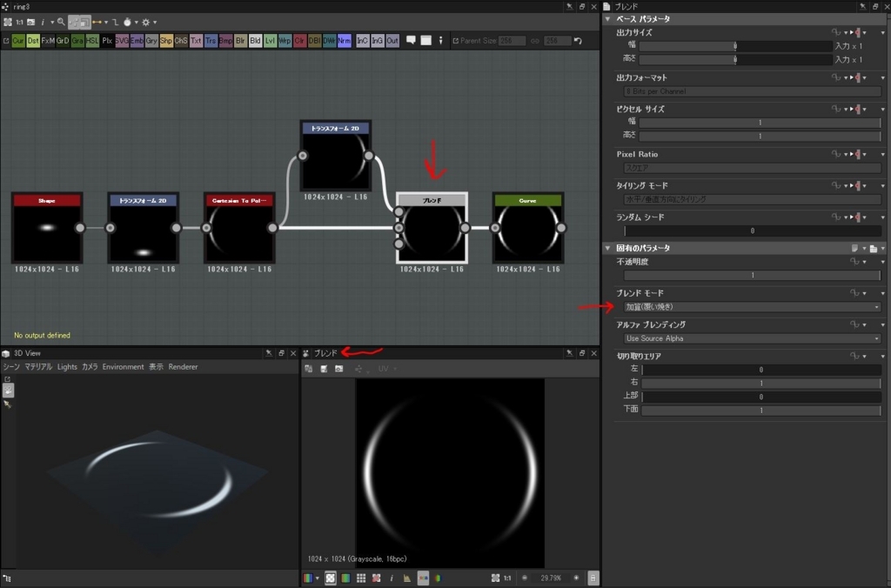
Task: Open the Alpha Blending dropdown
Action: [x=753, y=338]
